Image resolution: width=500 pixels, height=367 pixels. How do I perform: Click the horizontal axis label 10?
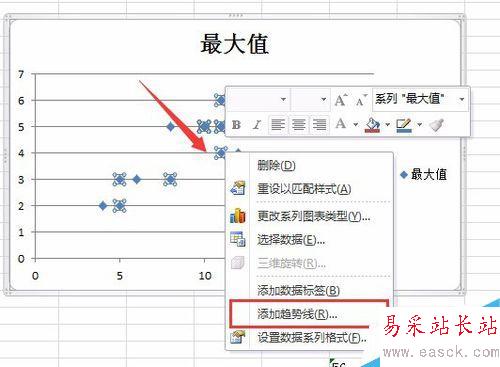coord(205,276)
